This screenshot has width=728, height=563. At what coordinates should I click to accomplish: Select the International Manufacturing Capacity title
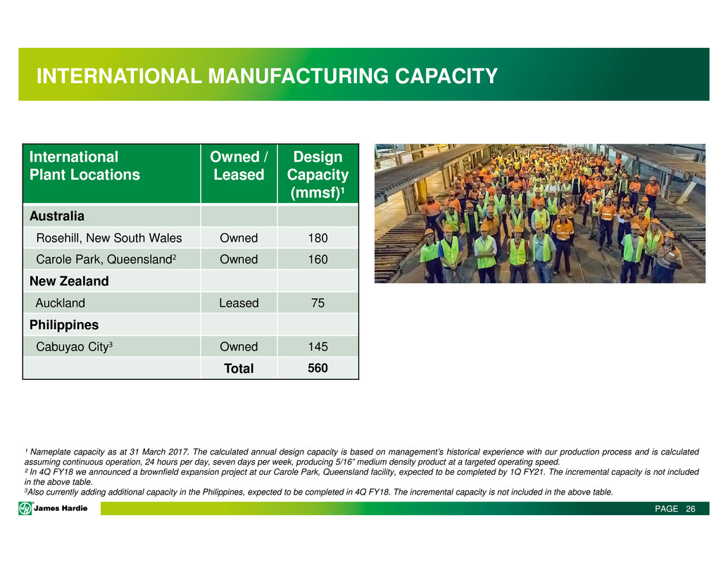click(x=267, y=75)
